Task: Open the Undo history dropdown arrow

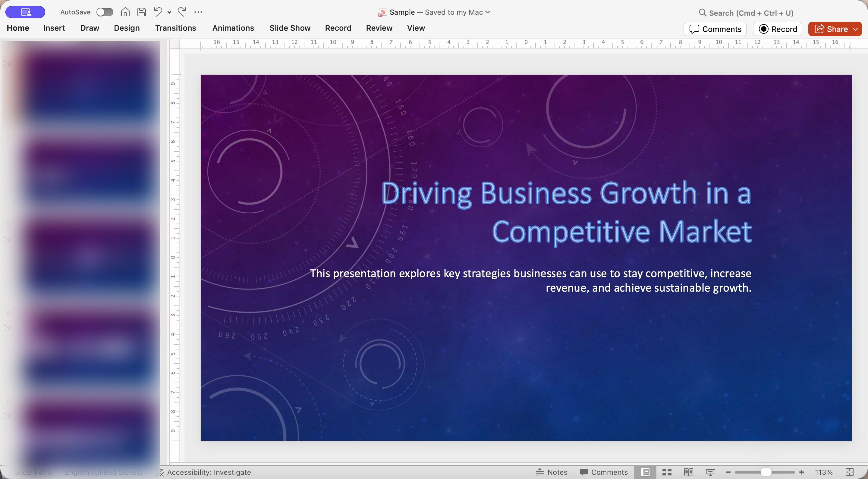Action: coord(169,12)
